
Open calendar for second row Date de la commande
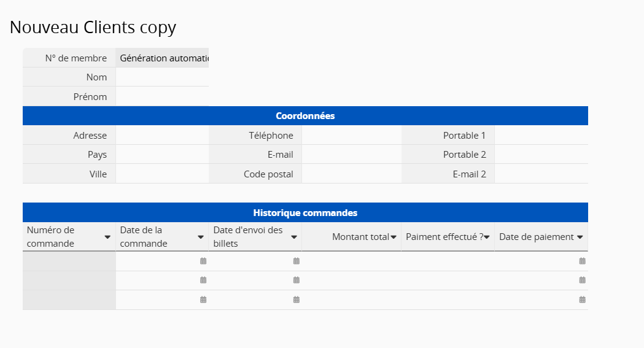(203, 280)
